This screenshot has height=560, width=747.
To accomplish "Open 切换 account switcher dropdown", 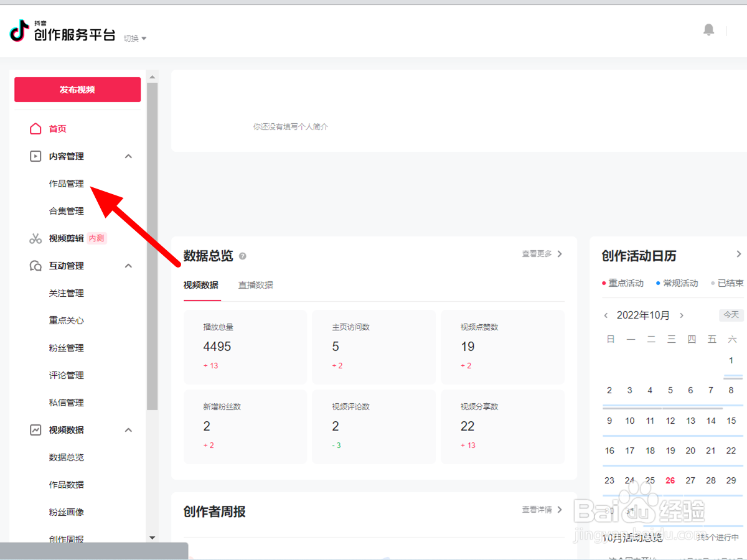I will click(x=135, y=39).
